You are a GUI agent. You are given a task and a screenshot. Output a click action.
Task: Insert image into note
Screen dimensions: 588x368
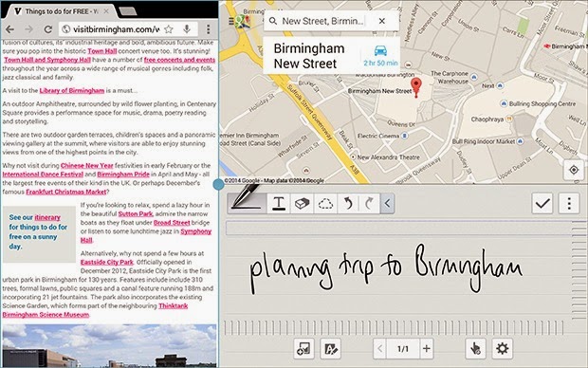303,348
